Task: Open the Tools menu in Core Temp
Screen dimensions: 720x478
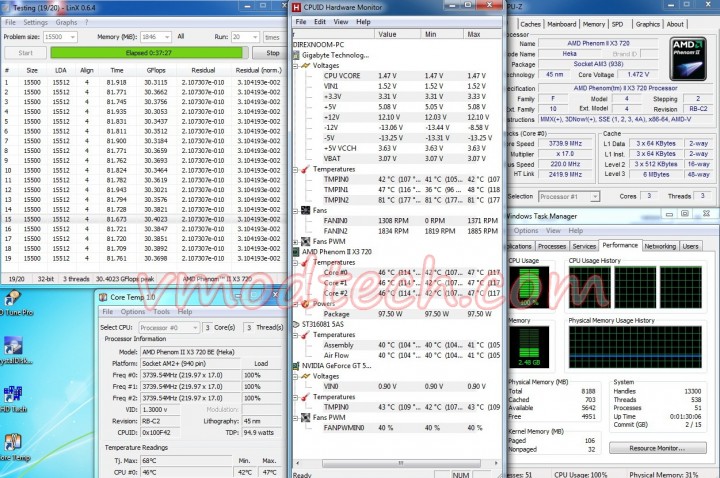Action: tap(161, 311)
